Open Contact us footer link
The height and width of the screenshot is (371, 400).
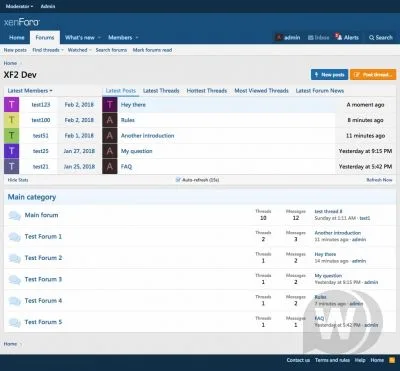pyautogui.click(x=298, y=360)
